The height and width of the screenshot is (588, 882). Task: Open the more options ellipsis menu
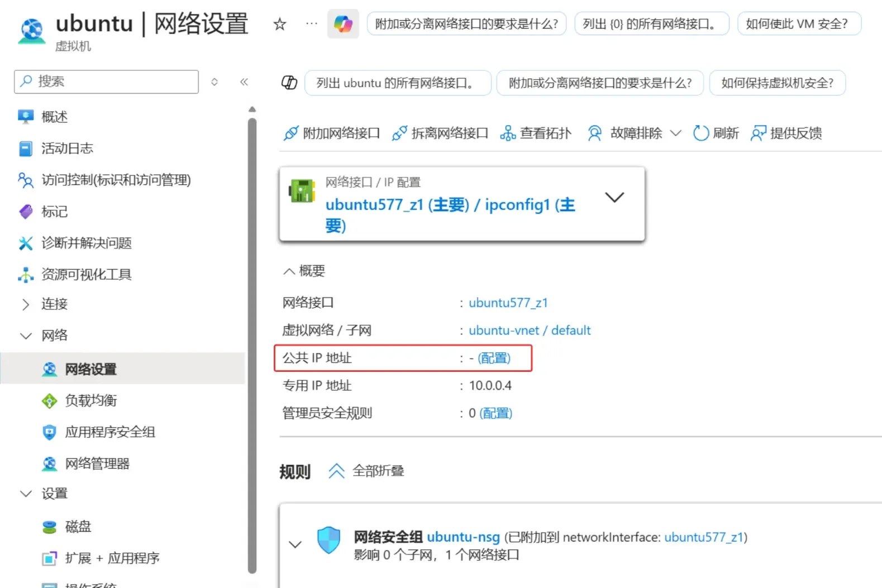click(311, 23)
